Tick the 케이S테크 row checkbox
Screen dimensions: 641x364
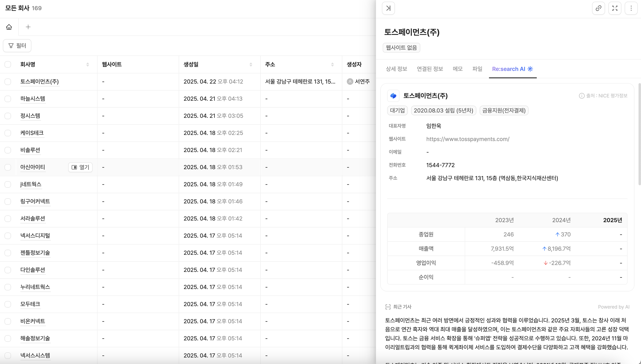tap(8, 133)
